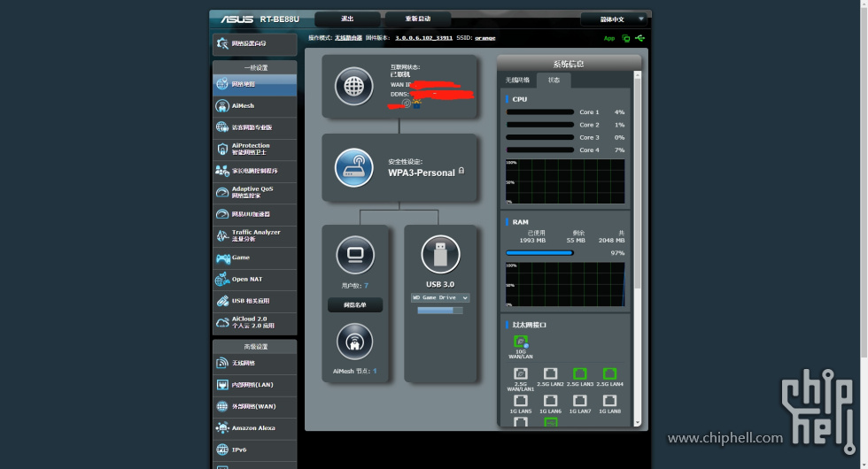Image resolution: width=868 pixels, height=469 pixels.
Task: Click the 1G LAN8 port icon
Action: click(x=609, y=400)
